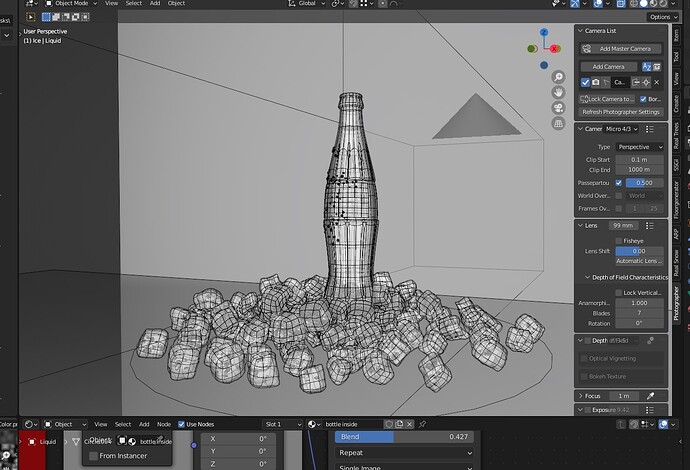
Task: Toggle snapping dots icon in header
Action: point(364,4)
